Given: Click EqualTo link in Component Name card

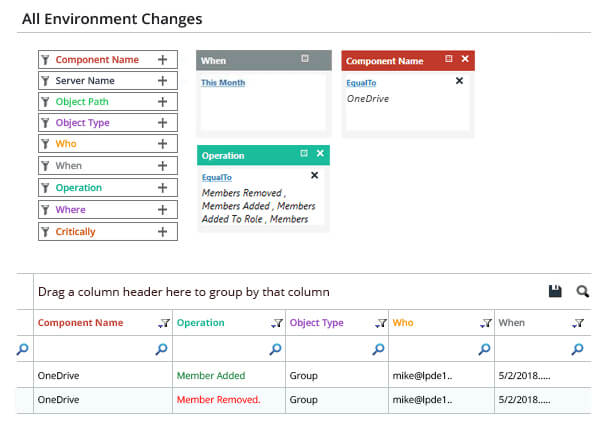Looking at the screenshot, I should click(361, 83).
